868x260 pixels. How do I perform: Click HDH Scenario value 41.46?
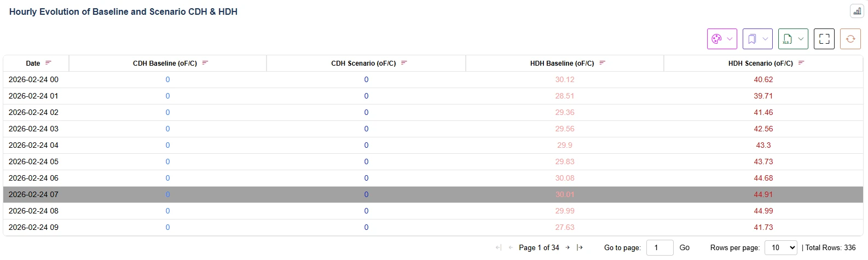point(763,112)
